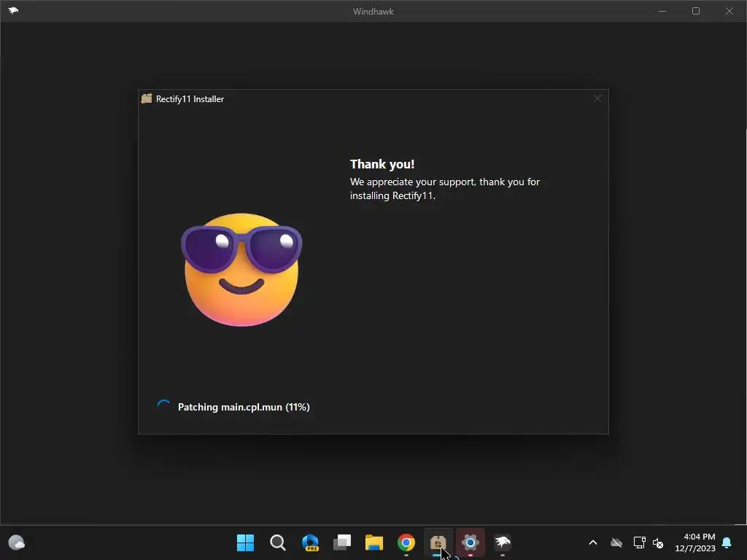
Task: Open taskbar Search
Action: click(x=278, y=542)
